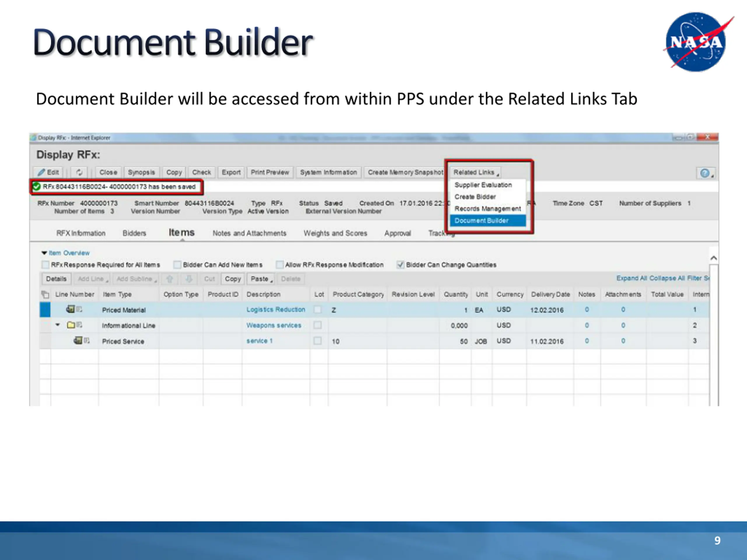
Task: Click the move down arrow icon
Action: 189,279
